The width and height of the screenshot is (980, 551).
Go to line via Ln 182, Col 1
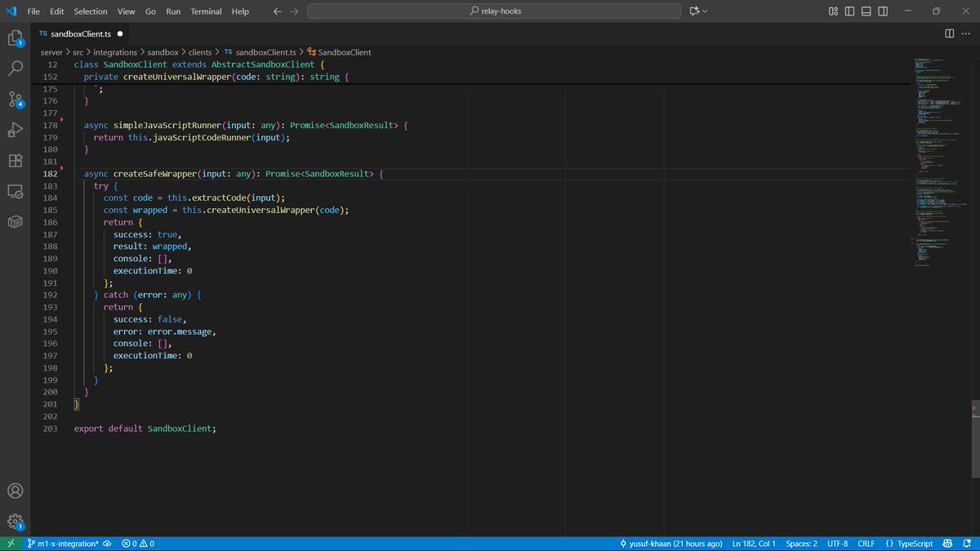(754, 543)
